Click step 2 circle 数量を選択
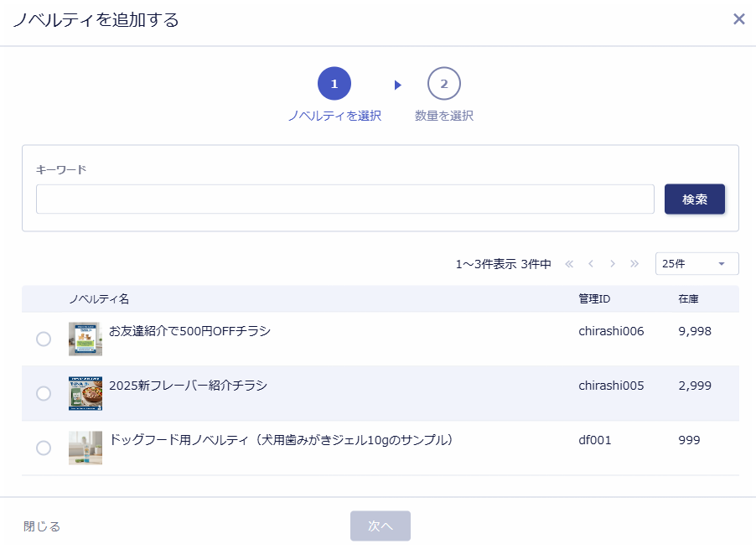 click(443, 84)
